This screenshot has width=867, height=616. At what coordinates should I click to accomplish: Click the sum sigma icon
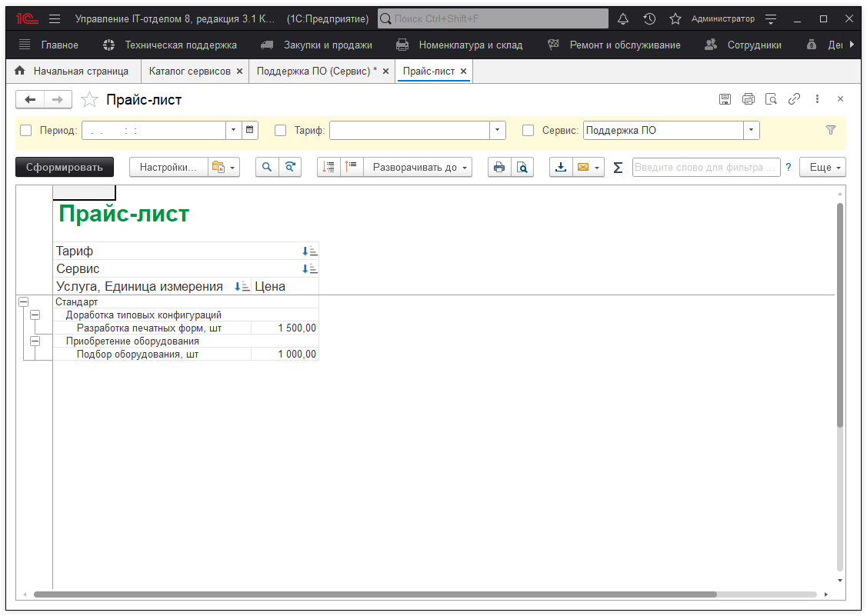tap(618, 168)
